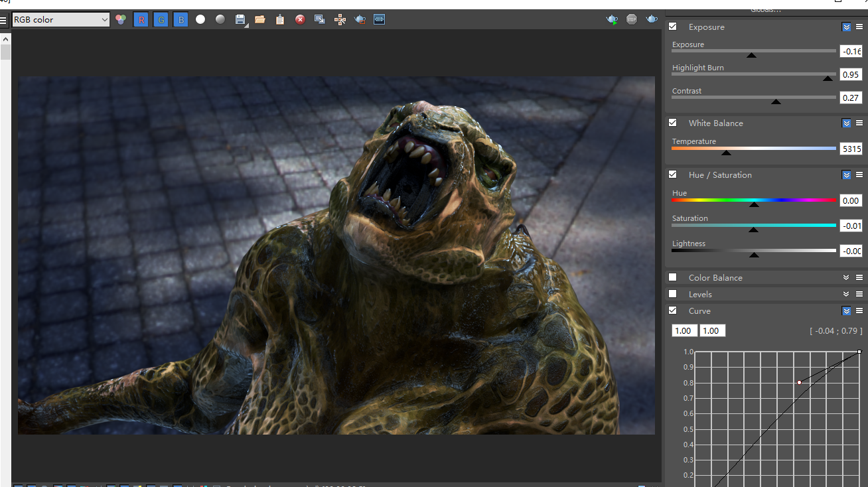868x487 pixels.
Task: Enable the Color Balance checkbox
Action: click(673, 278)
